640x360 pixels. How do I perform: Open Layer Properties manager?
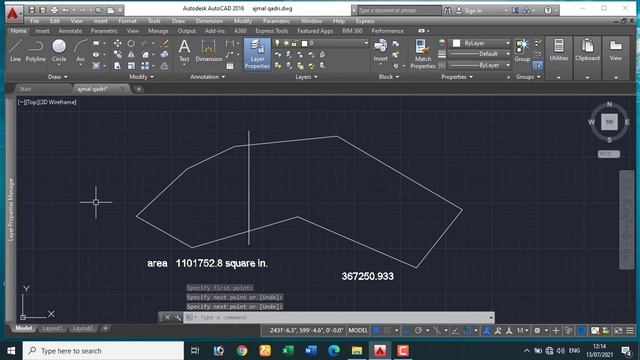click(257, 54)
